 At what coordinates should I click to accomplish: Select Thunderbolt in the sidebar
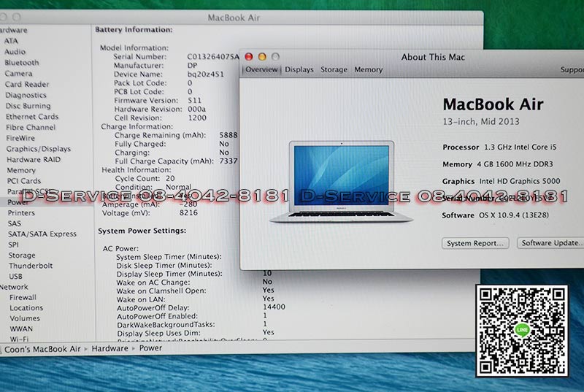tap(31, 266)
